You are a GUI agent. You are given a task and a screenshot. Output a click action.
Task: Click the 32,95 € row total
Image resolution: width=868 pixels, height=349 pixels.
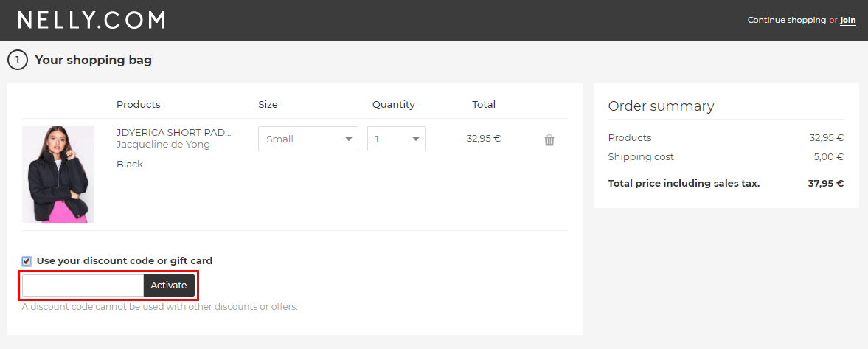[483, 139]
